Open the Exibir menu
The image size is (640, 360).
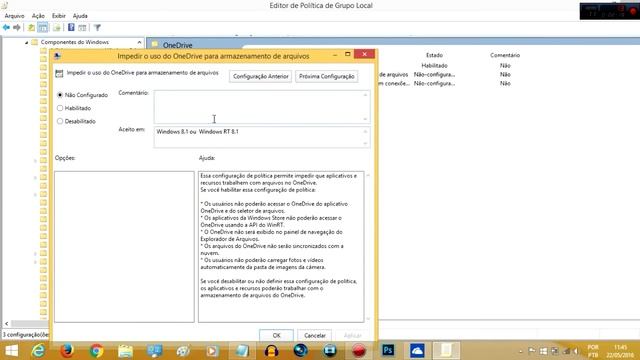tap(59, 16)
